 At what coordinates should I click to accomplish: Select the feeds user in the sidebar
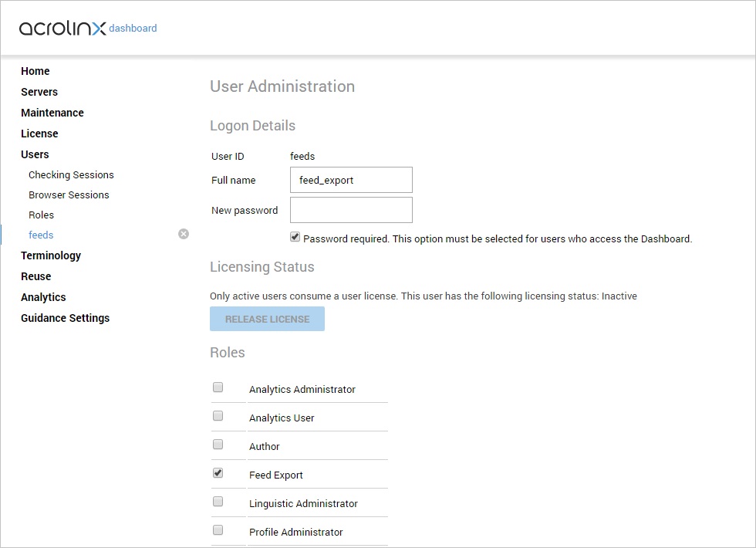coord(41,235)
